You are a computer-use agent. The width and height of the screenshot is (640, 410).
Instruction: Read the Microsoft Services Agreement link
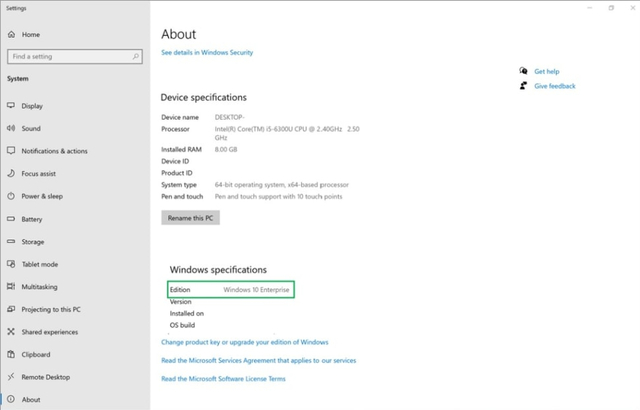pos(258,360)
